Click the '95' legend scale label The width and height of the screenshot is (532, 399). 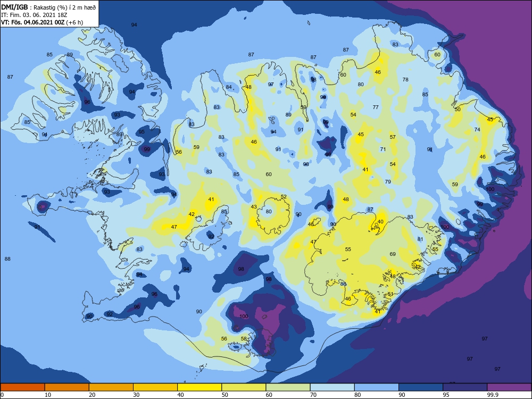[446, 395]
